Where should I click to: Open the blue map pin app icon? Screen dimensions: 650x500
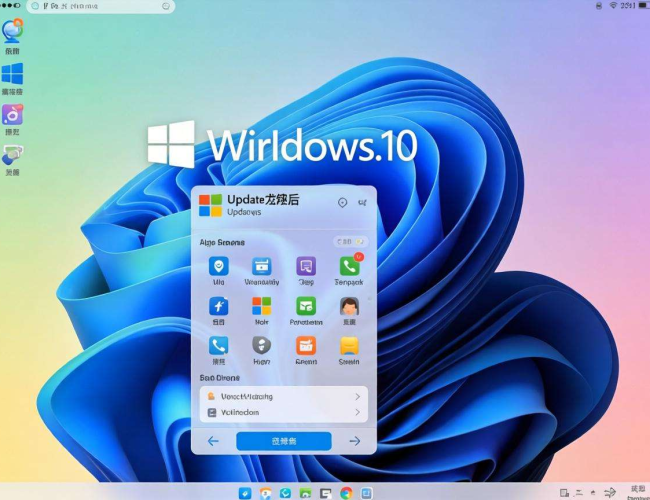(218, 266)
